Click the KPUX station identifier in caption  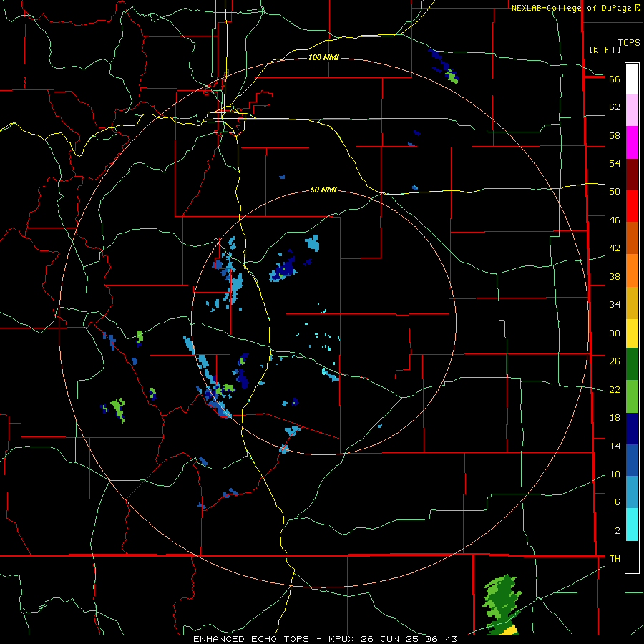[344, 639]
